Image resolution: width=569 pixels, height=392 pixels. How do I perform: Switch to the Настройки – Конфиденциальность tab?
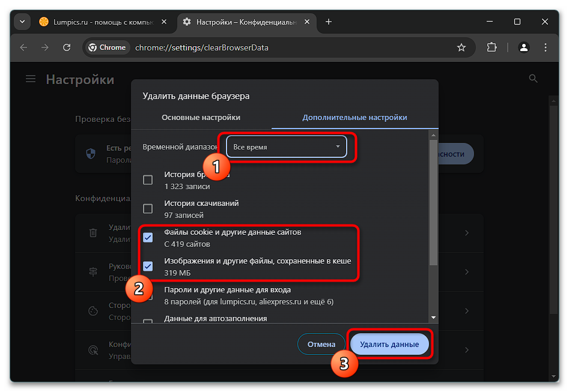(246, 22)
